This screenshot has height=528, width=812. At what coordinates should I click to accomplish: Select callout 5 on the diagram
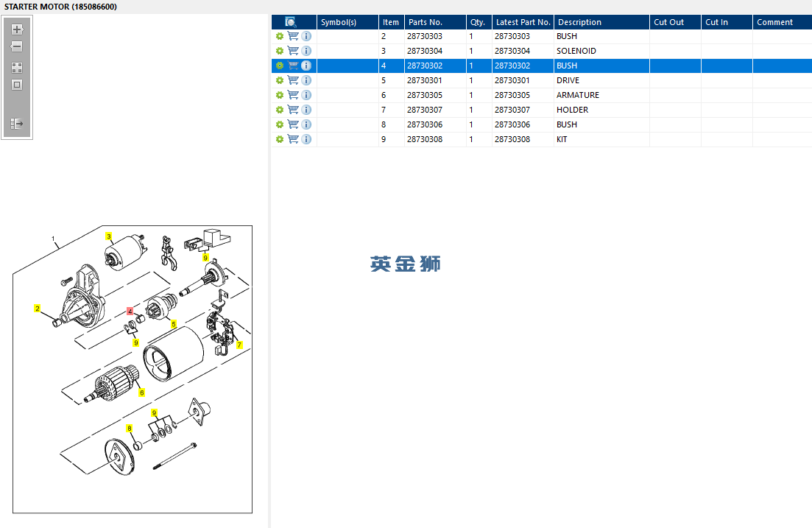point(174,324)
